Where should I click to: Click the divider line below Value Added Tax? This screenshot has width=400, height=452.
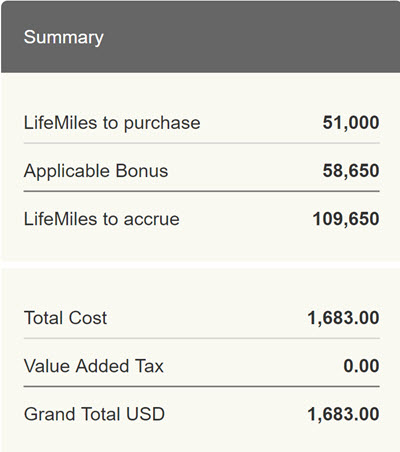click(202, 386)
